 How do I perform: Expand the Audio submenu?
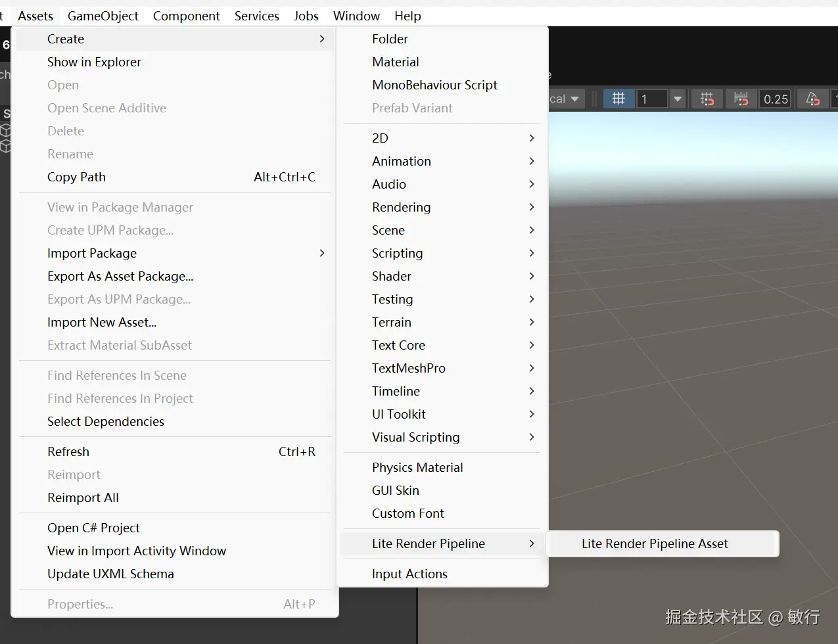(442, 184)
